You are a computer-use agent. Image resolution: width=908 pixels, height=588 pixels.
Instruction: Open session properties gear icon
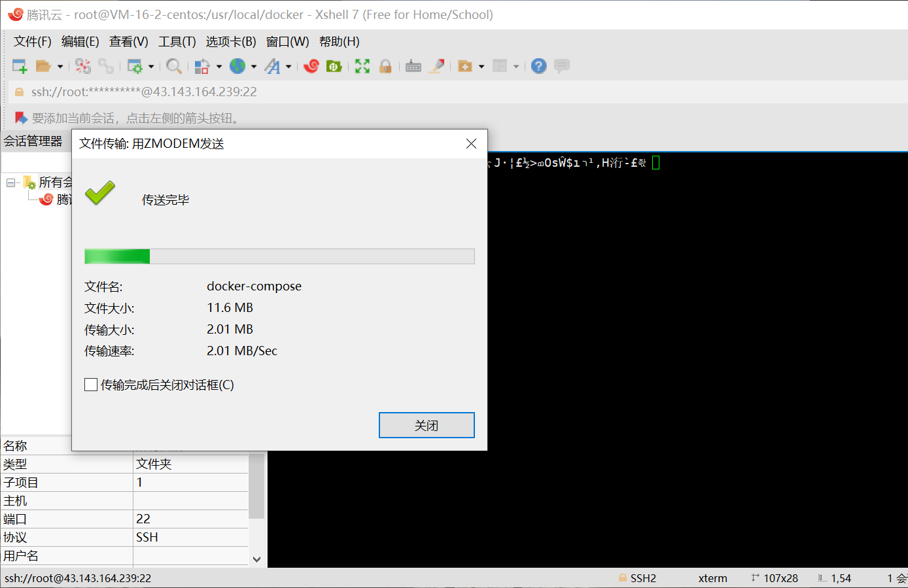pyautogui.click(x=135, y=66)
